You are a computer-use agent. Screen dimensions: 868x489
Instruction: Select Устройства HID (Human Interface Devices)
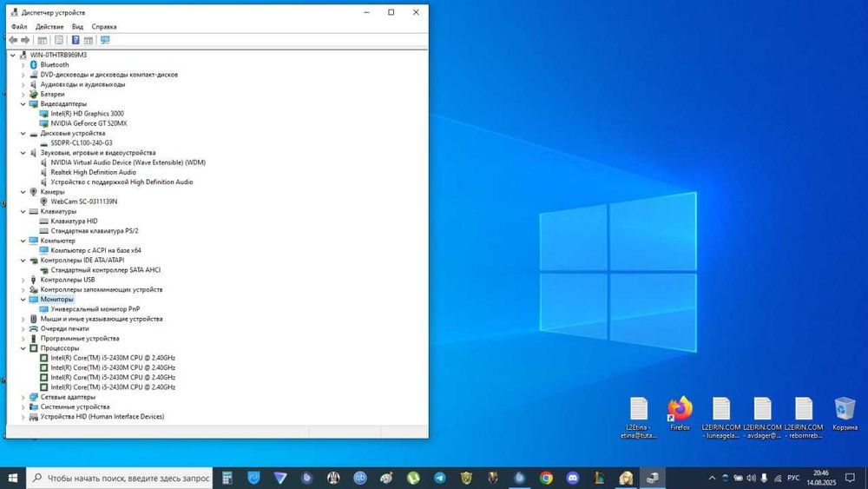click(x=102, y=416)
